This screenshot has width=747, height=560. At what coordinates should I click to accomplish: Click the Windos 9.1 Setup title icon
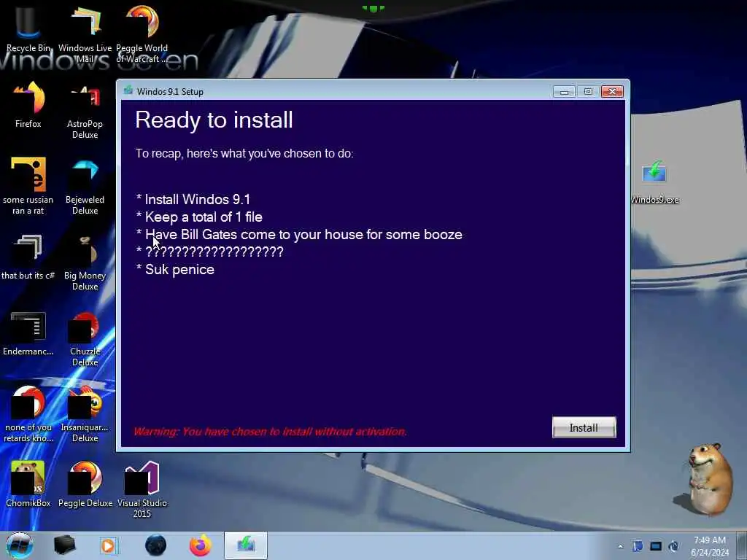point(128,90)
